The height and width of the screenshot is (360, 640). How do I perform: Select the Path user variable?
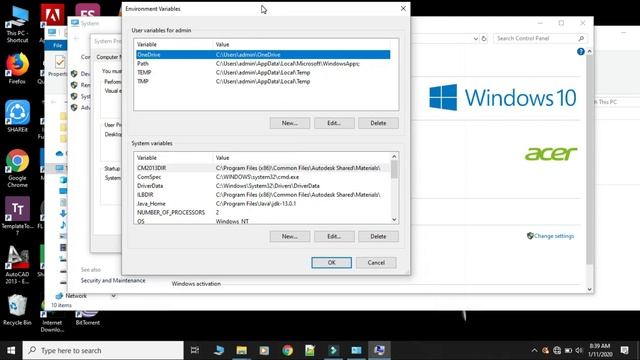point(263,64)
